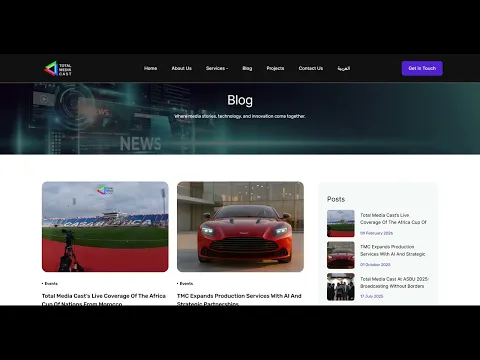Open TMC Expands Production Services article title
The image size is (480, 360).
(x=239, y=299)
